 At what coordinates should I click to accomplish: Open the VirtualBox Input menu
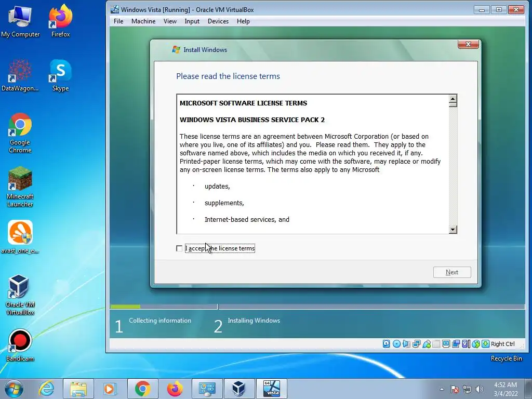(192, 21)
